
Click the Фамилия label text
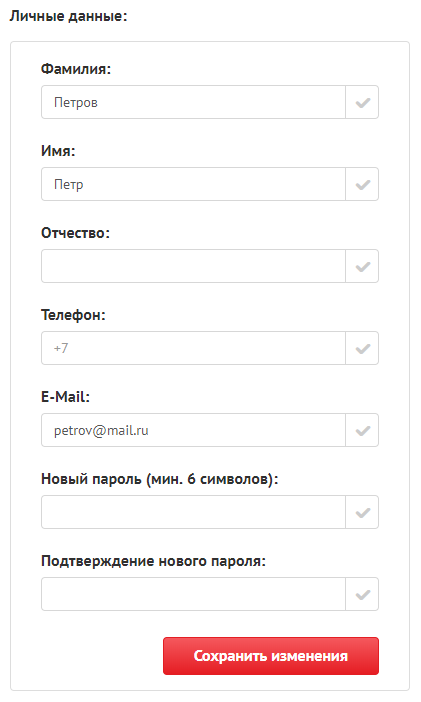76,69
